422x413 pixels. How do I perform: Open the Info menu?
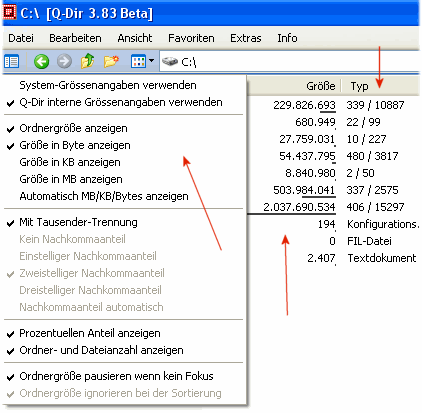(287, 38)
